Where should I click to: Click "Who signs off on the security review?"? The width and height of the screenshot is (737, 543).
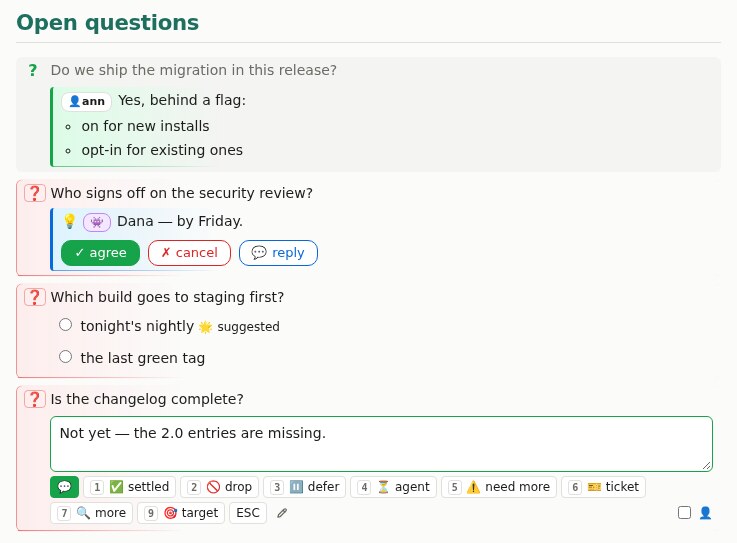click(181, 193)
